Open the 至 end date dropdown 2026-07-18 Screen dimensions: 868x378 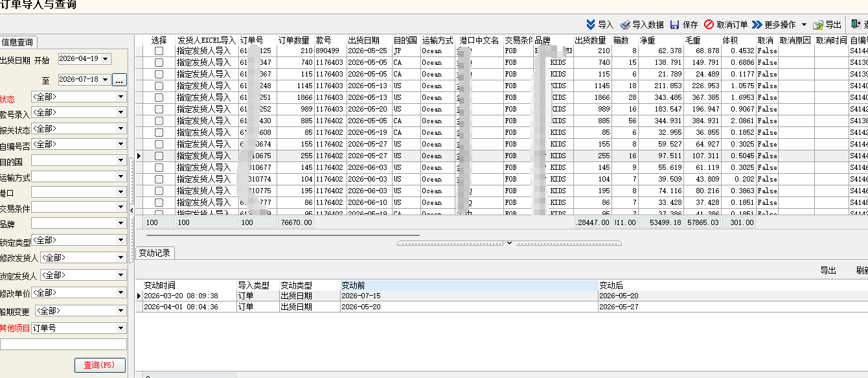(106, 80)
